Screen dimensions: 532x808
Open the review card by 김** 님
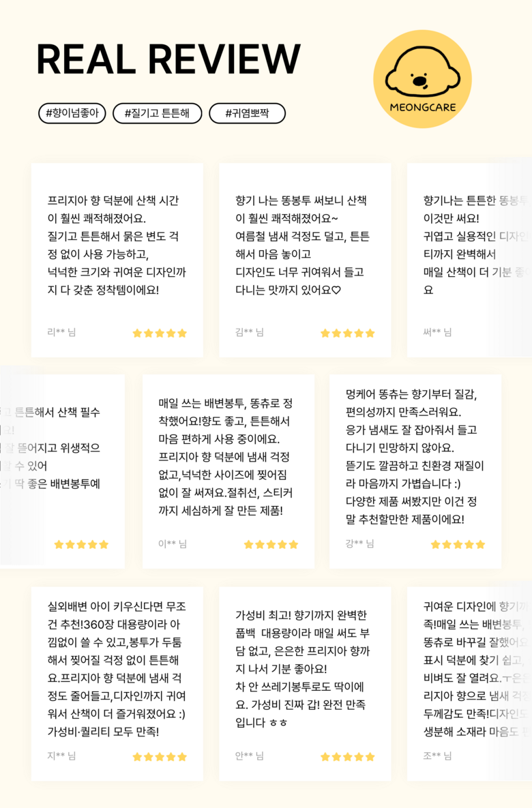pos(305,260)
